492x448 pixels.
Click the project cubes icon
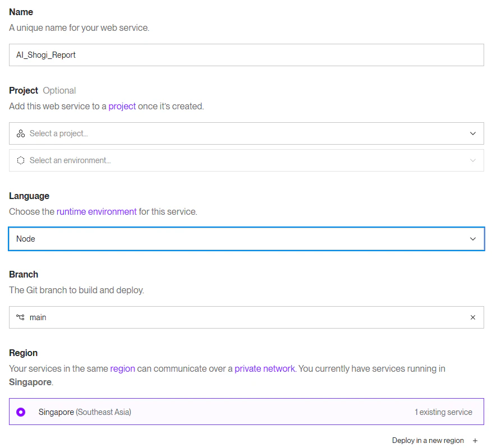coord(21,133)
